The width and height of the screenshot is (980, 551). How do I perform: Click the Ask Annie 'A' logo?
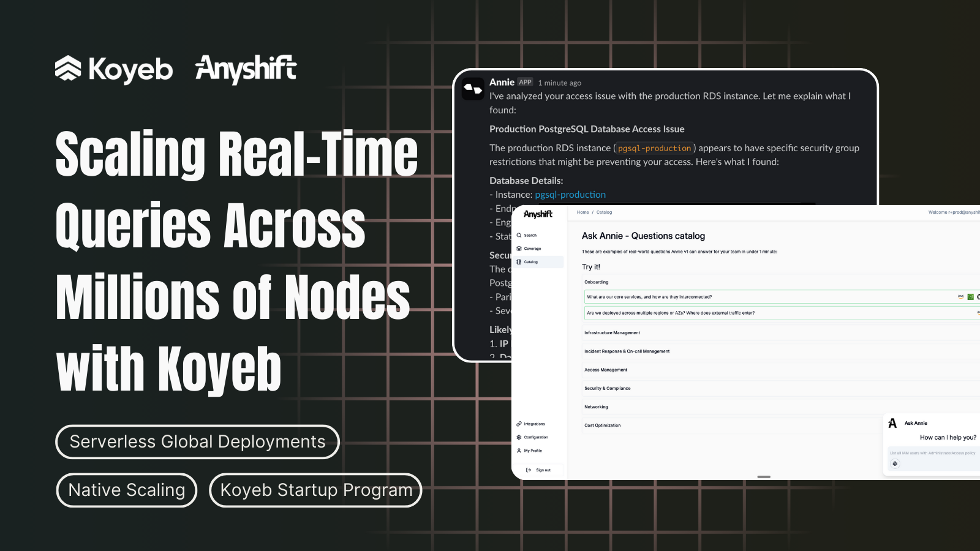coord(892,422)
